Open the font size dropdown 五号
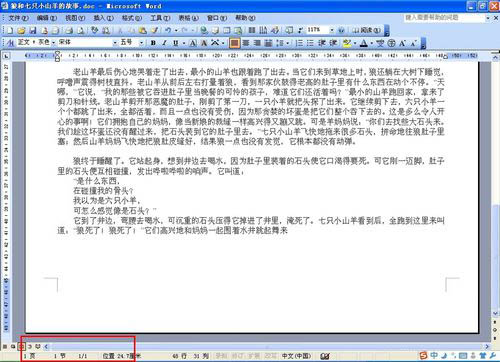500x362 pixels. [141, 43]
